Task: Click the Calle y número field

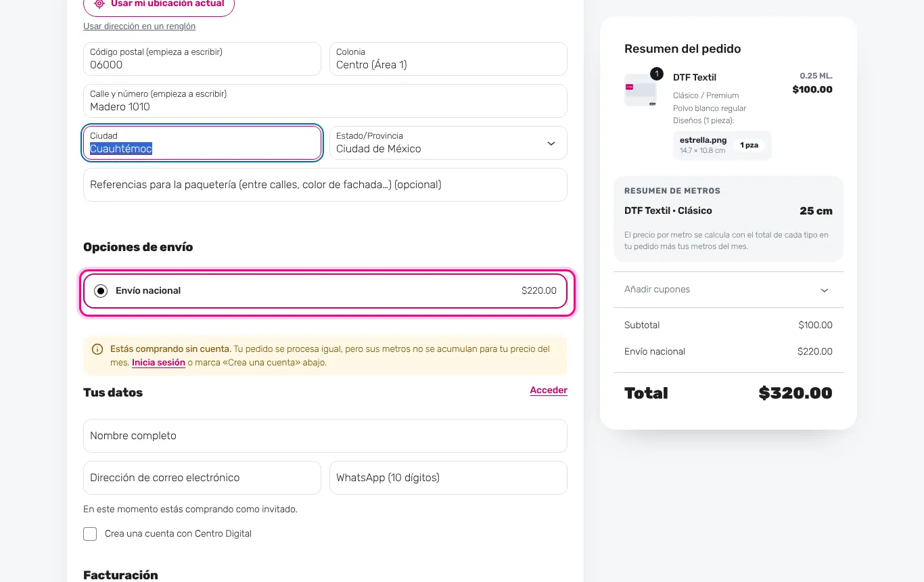Action: pyautogui.click(x=325, y=101)
